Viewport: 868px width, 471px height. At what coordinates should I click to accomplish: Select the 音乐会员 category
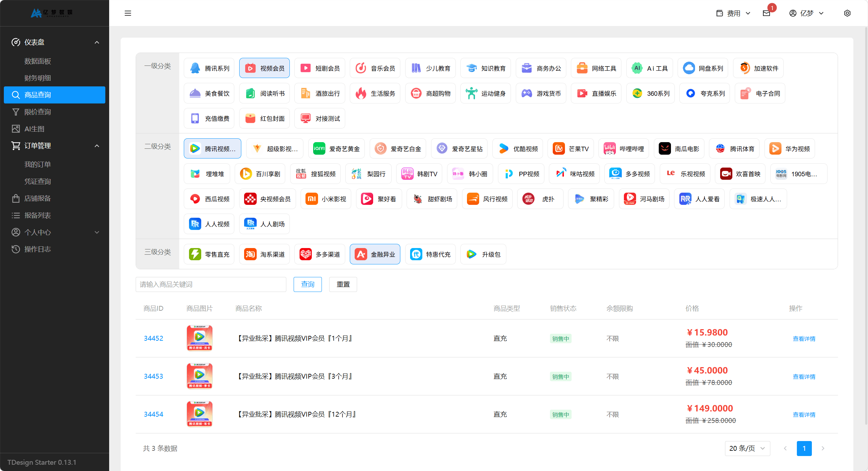tap(375, 68)
